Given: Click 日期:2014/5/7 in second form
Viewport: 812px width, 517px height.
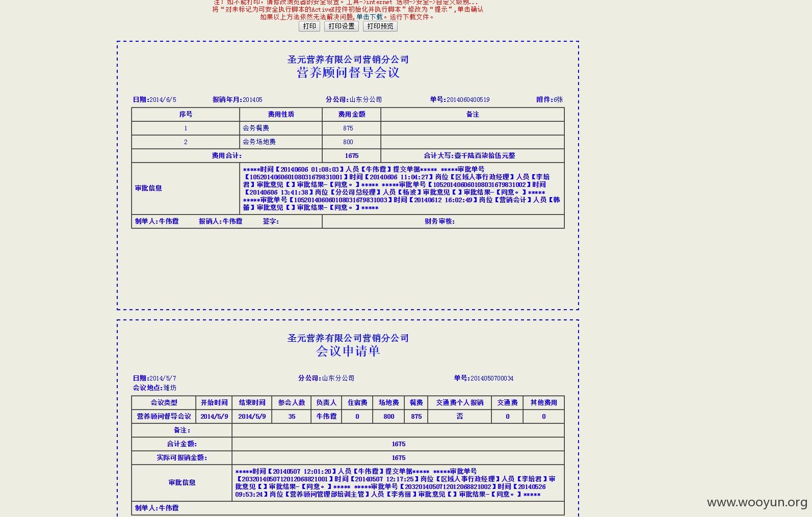Looking at the screenshot, I should (154, 378).
